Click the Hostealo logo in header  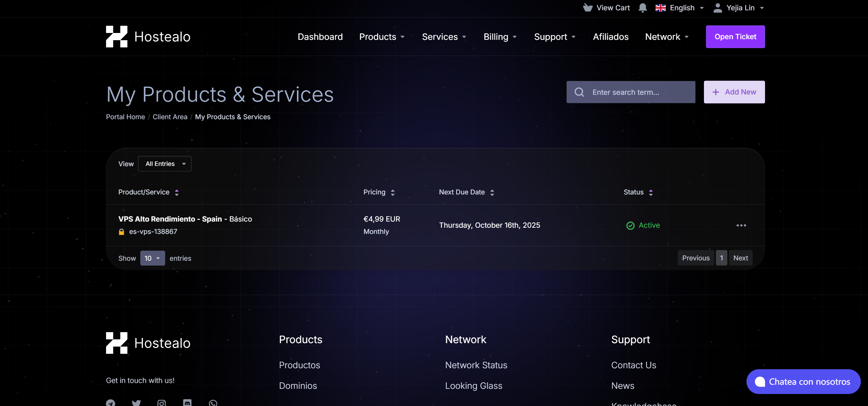[148, 36]
